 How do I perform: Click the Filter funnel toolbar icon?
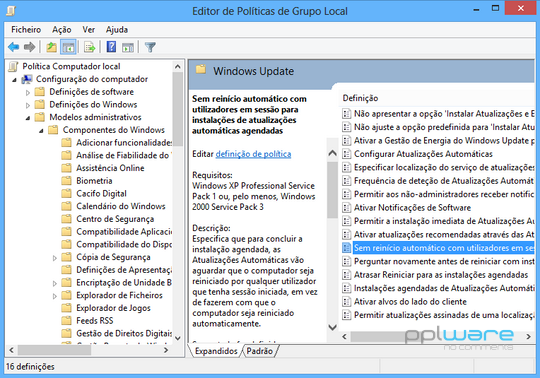tap(150, 47)
